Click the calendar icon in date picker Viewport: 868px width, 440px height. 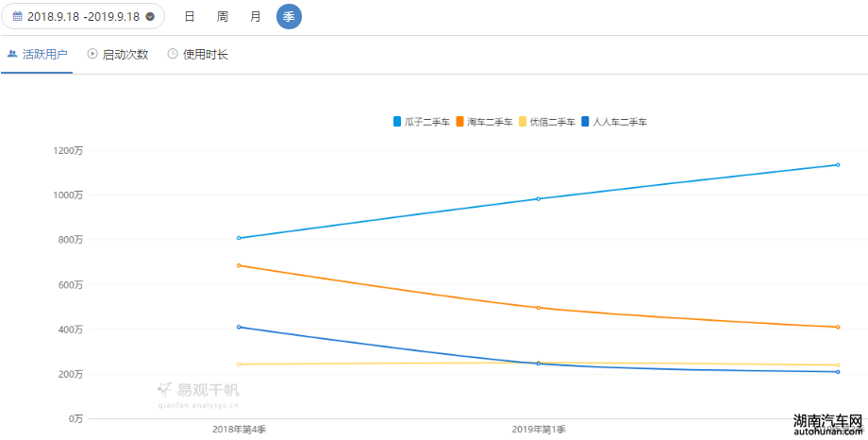click(18, 17)
